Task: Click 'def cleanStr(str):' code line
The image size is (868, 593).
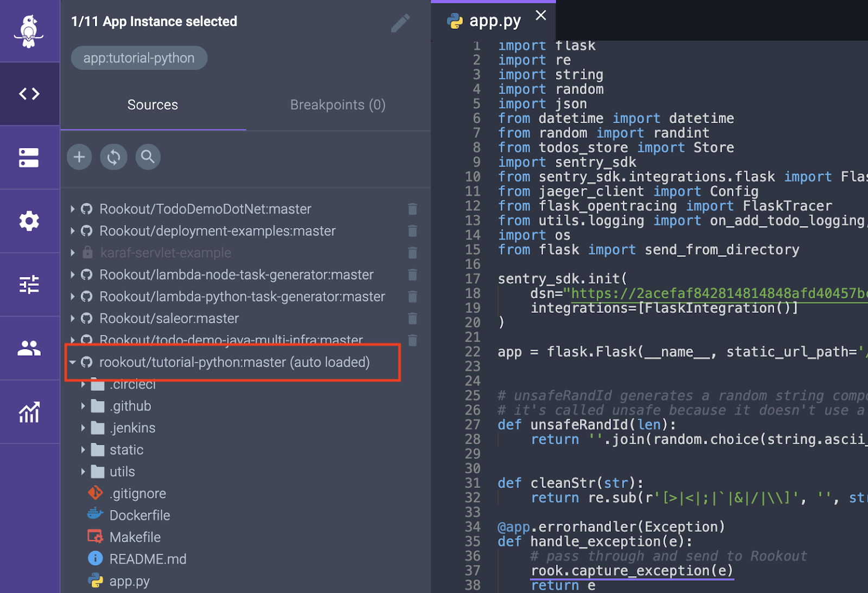Action: (571, 483)
